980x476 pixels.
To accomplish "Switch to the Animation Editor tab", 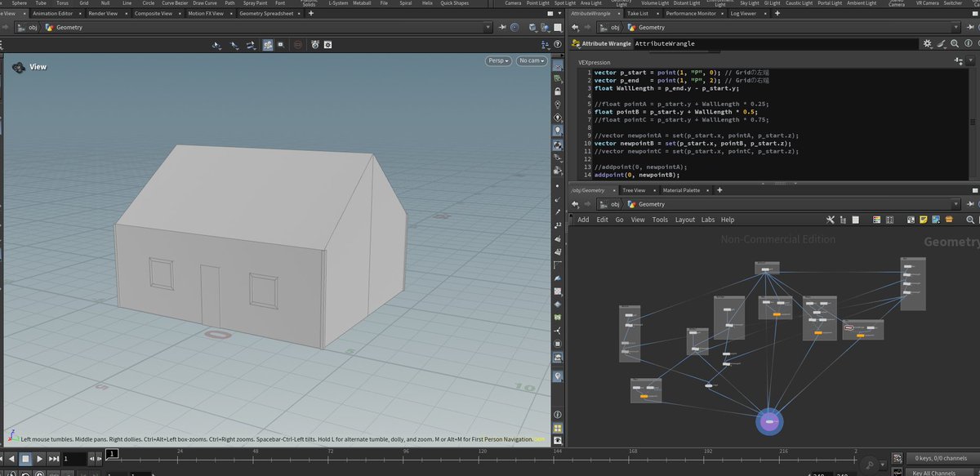I will (53, 13).
